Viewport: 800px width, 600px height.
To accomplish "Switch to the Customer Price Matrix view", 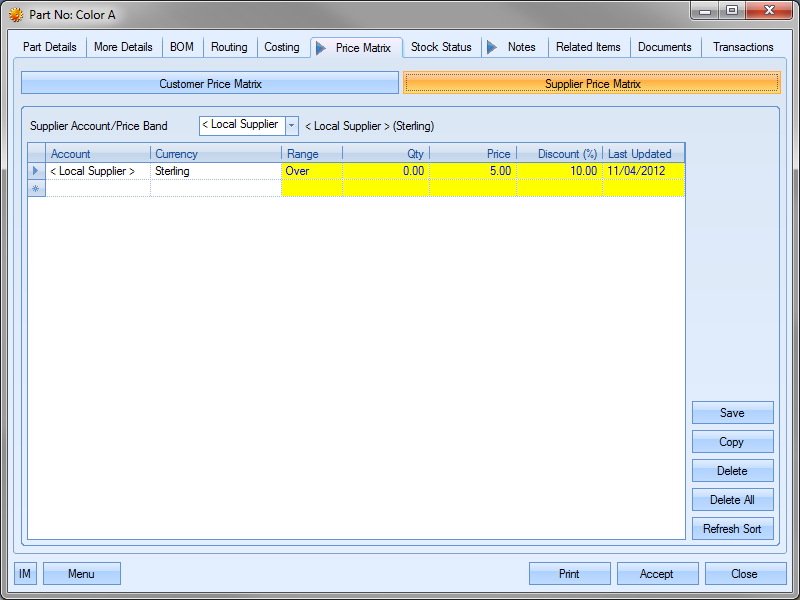I will (210, 84).
